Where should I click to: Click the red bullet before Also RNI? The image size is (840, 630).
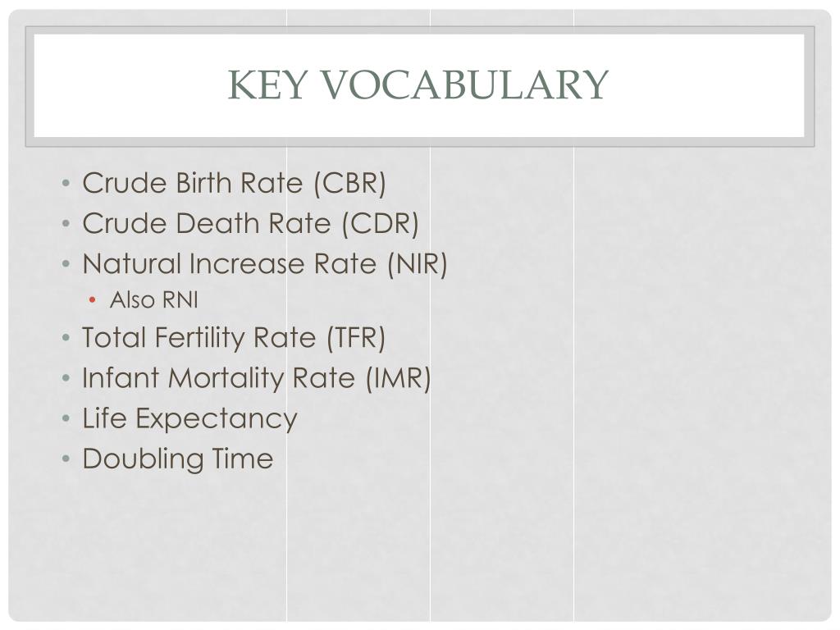click(92, 300)
